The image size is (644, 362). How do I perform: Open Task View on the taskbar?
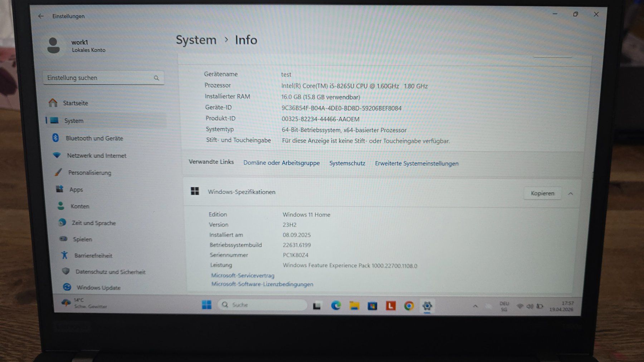pos(317,306)
